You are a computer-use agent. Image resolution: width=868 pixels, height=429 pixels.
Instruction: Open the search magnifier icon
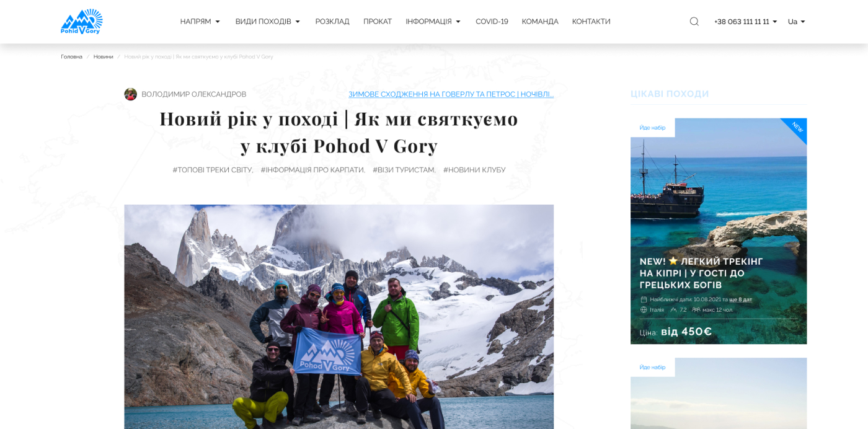point(694,21)
